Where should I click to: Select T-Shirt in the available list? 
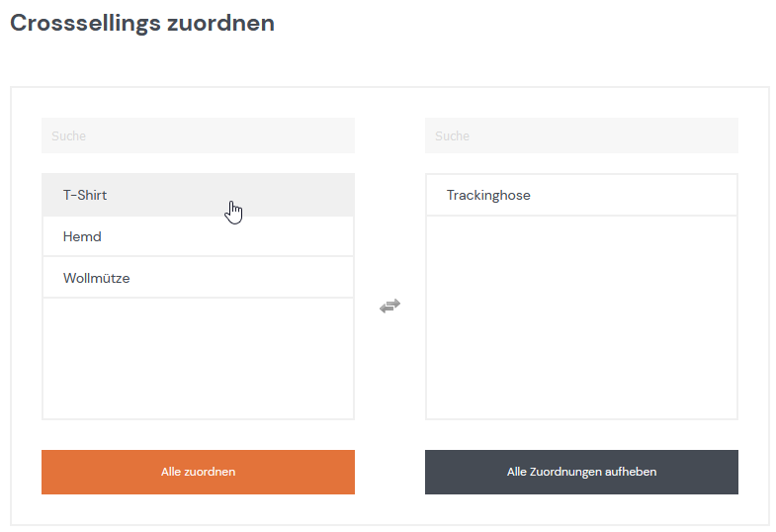point(198,195)
